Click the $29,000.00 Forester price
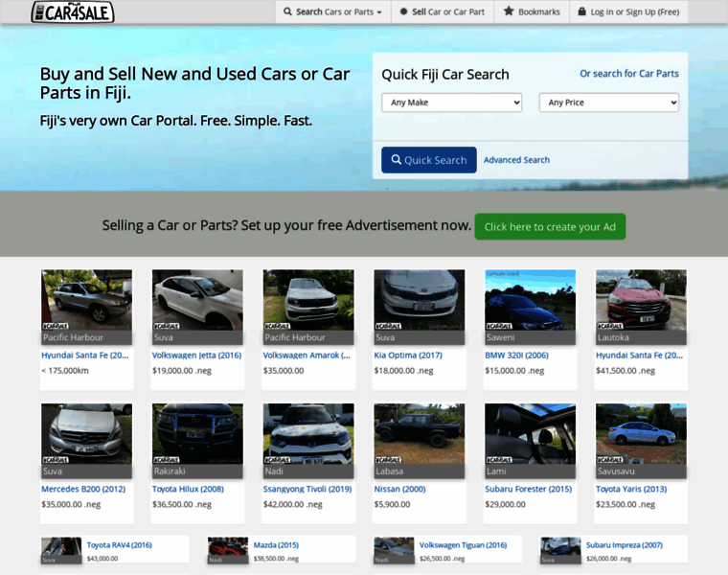The image size is (728, 575). 506,504
